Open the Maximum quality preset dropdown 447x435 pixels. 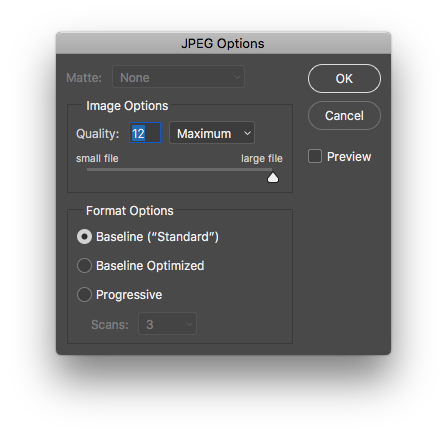pos(212,133)
